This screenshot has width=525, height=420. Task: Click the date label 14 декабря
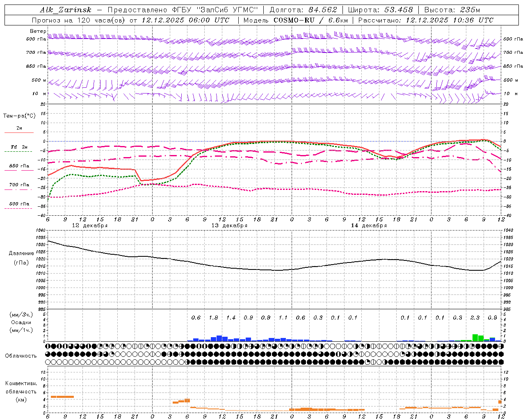coord(369,225)
